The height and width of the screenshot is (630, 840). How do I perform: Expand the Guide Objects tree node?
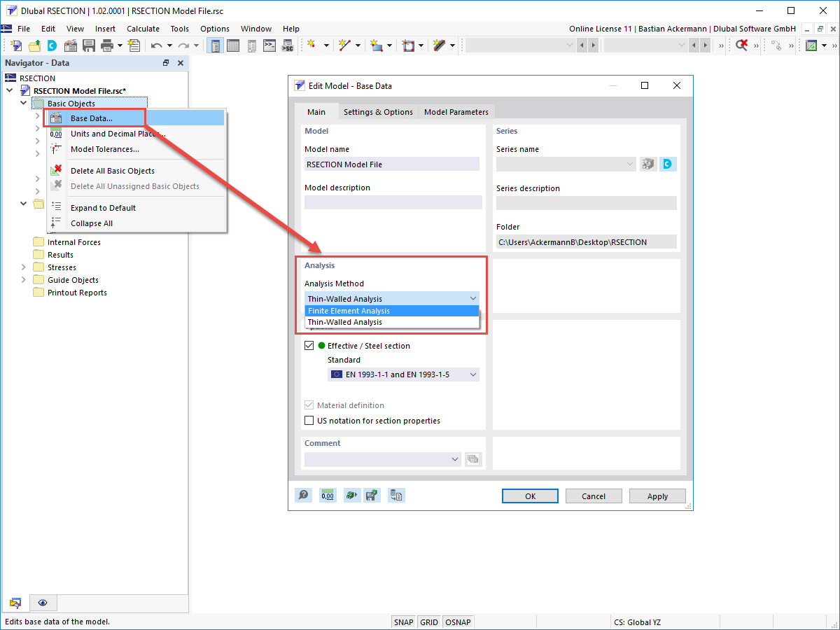pos(23,280)
